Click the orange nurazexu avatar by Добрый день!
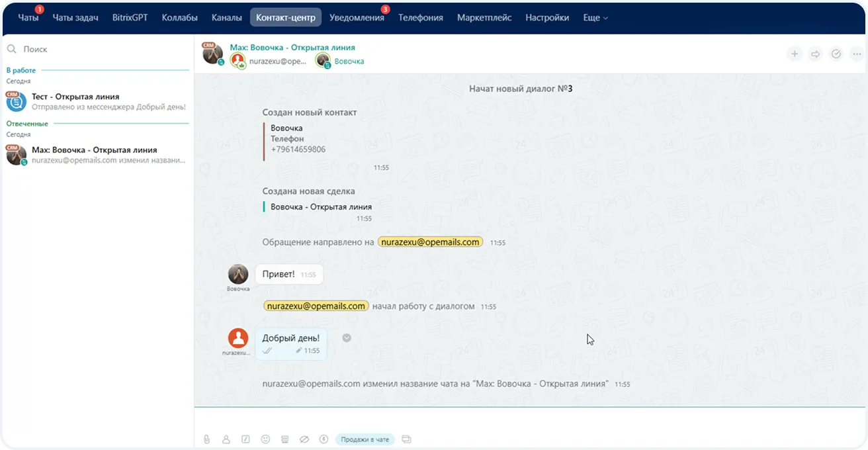 tap(238, 338)
